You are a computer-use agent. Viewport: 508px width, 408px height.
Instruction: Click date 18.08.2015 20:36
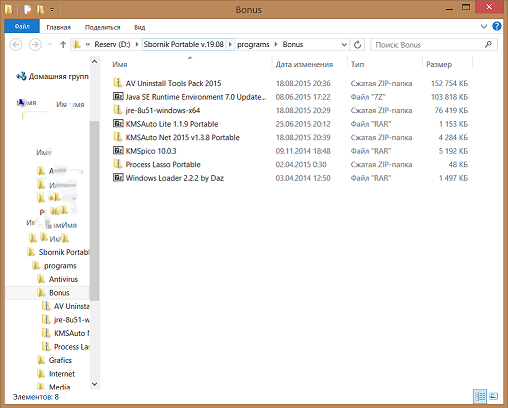(303, 83)
